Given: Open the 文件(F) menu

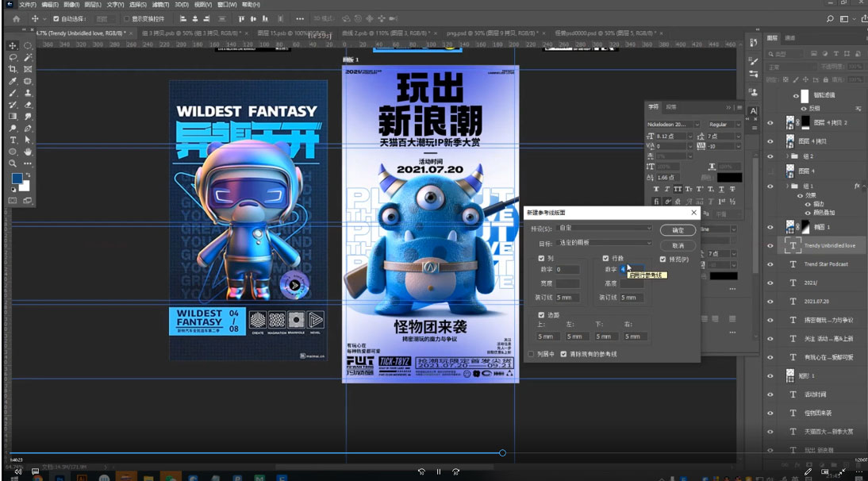Looking at the screenshot, I should (x=28, y=5).
